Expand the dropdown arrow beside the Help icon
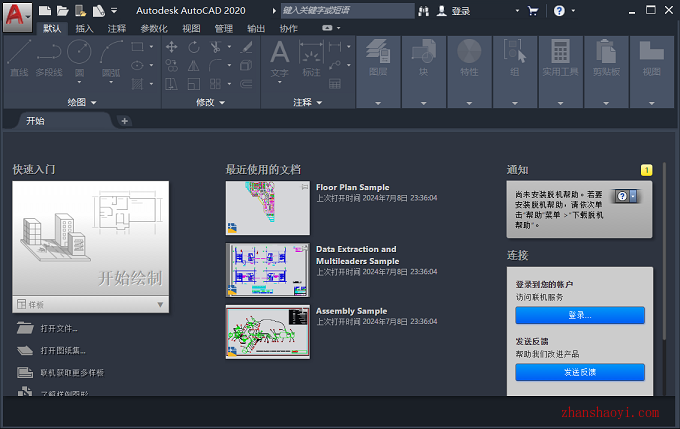680x429 pixels. click(573, 11)
